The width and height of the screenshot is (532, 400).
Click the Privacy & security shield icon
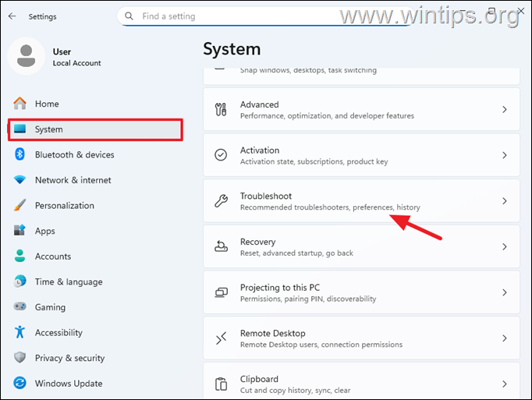20,358
